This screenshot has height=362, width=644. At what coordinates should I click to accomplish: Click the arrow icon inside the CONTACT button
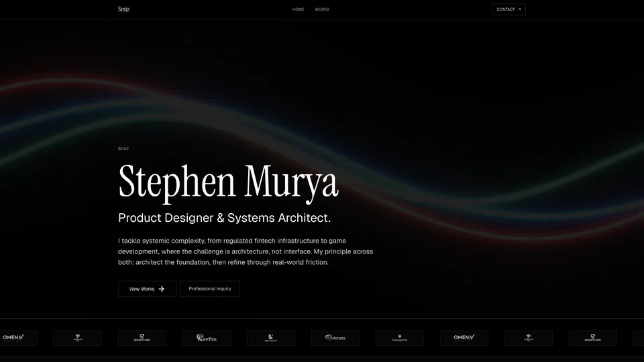[x=519, y=9]
